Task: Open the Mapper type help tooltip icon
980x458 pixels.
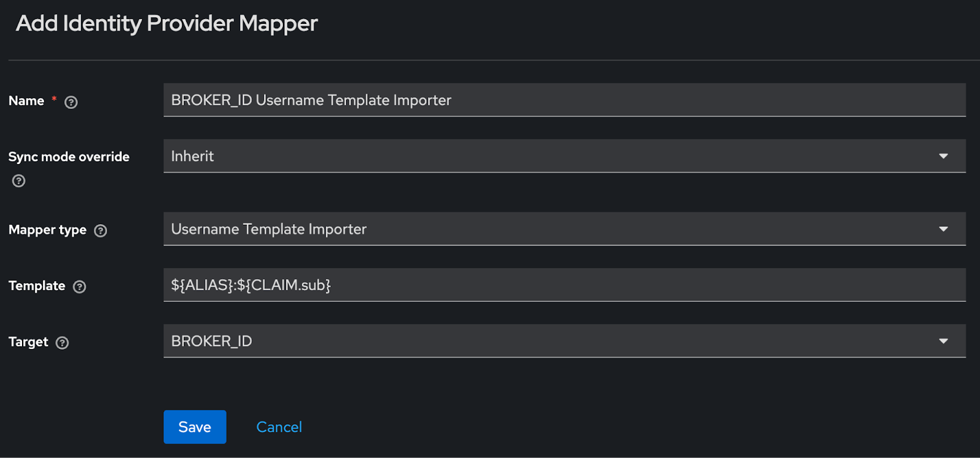Action: (100, 231)
